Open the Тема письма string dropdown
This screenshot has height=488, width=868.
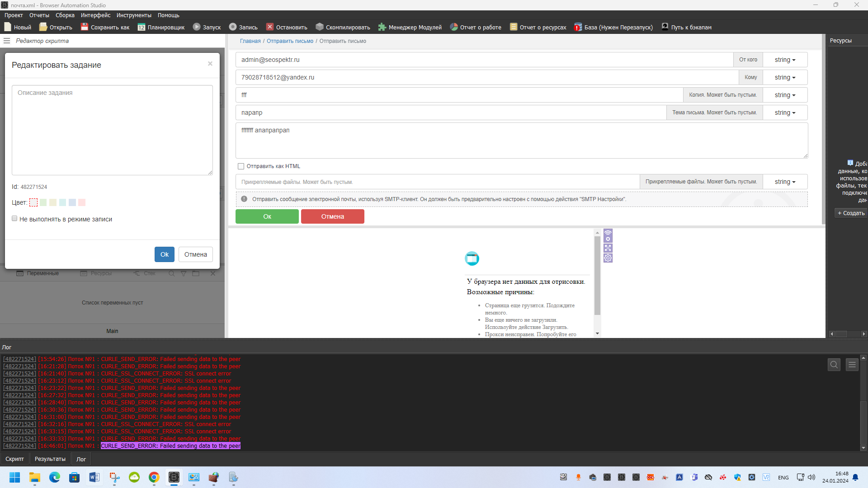click(785, 113)
